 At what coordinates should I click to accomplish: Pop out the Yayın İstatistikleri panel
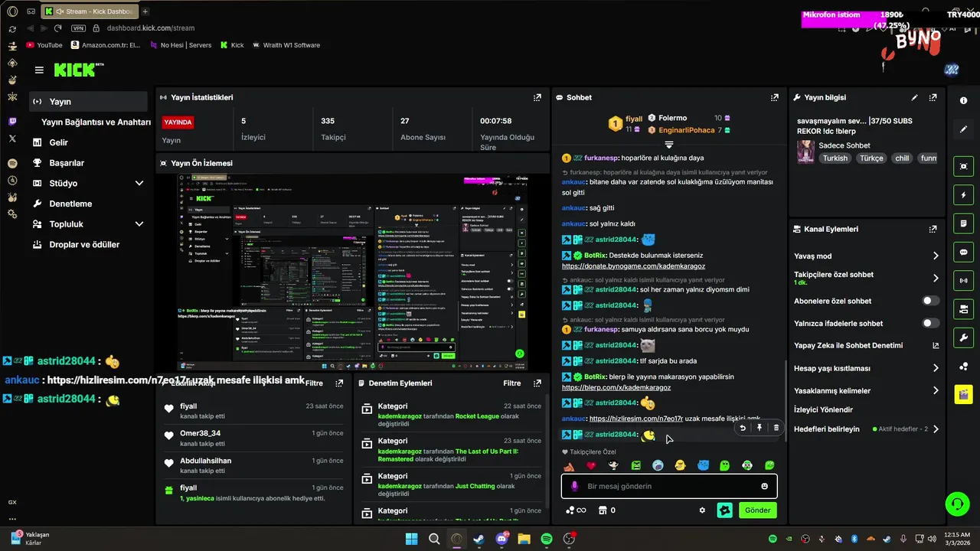537,98
